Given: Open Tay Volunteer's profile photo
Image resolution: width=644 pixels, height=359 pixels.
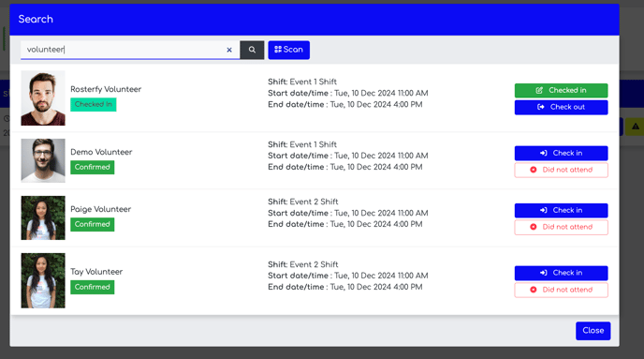Looking at the screenshot, I should click(x=43, y=280).
